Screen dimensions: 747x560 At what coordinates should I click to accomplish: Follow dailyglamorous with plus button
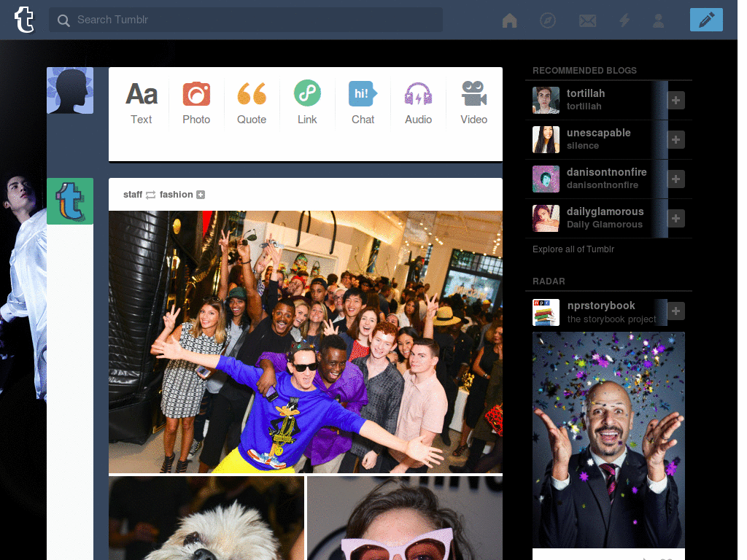(x=676, y=219)
